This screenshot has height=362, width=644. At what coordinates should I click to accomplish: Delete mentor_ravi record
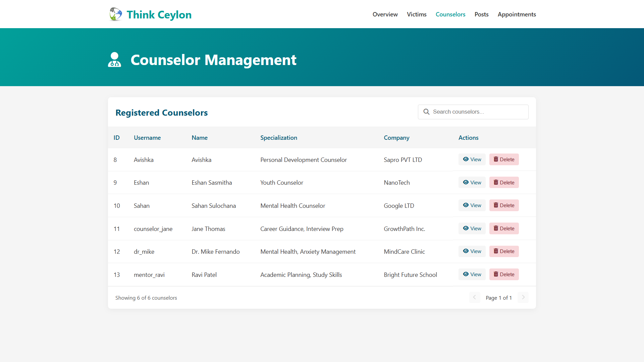(x=504, y=275)
